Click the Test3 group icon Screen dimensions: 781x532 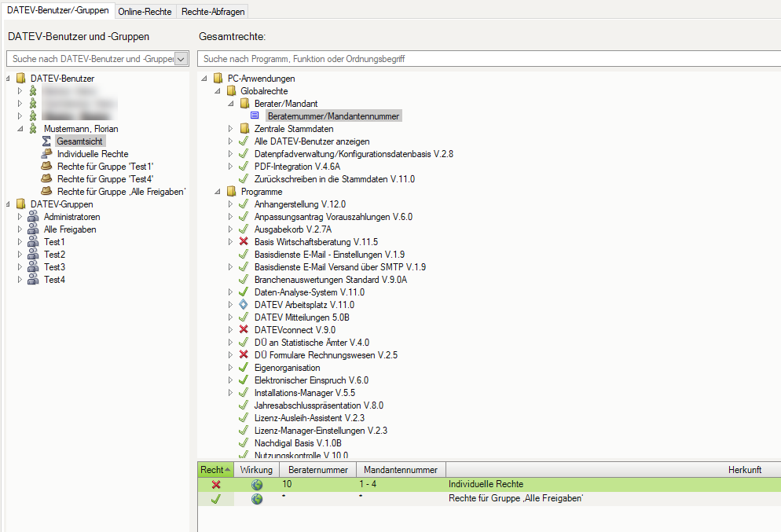pyautogui.click(x=33, y=267)
